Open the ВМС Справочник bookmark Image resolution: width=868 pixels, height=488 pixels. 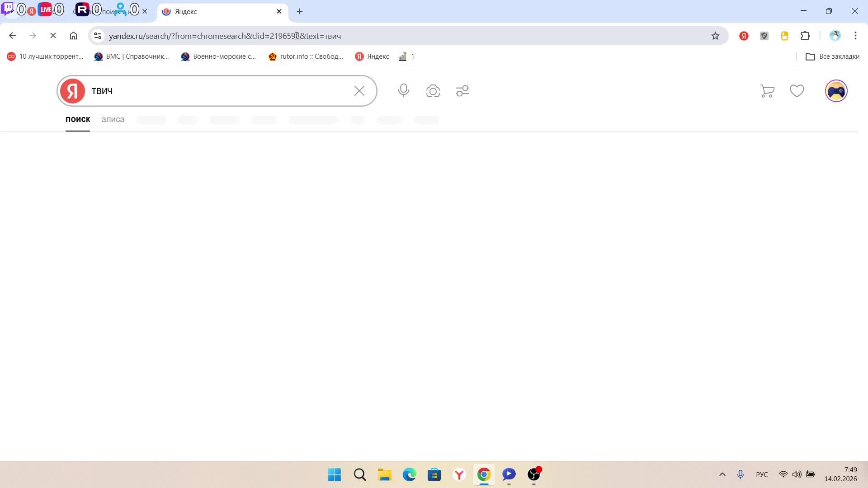click(132, 56)
